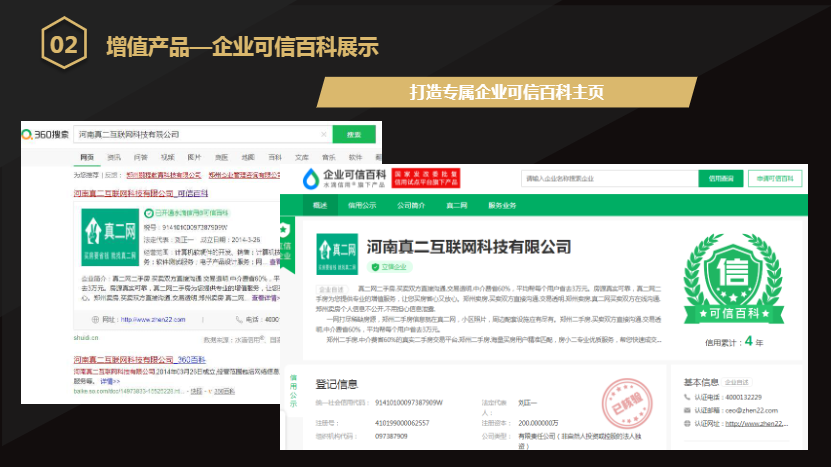Switch to the 服务业务 tab
Screen dimensions: 831x467
point(502,206)
